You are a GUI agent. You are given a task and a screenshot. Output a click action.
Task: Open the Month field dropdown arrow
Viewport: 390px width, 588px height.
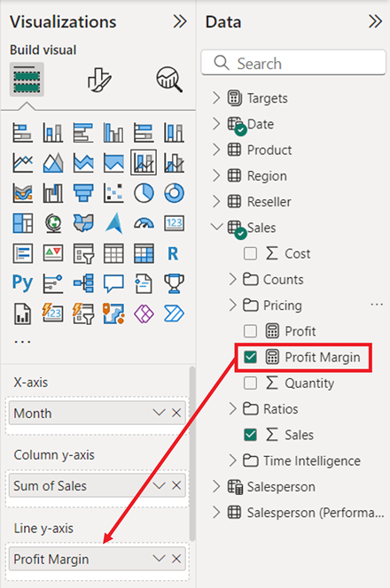tap(160, 413)
